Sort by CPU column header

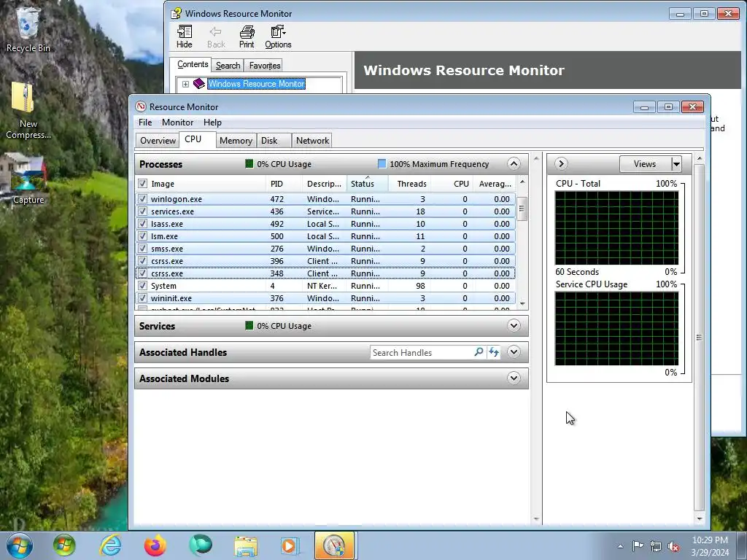click(452, 183)
